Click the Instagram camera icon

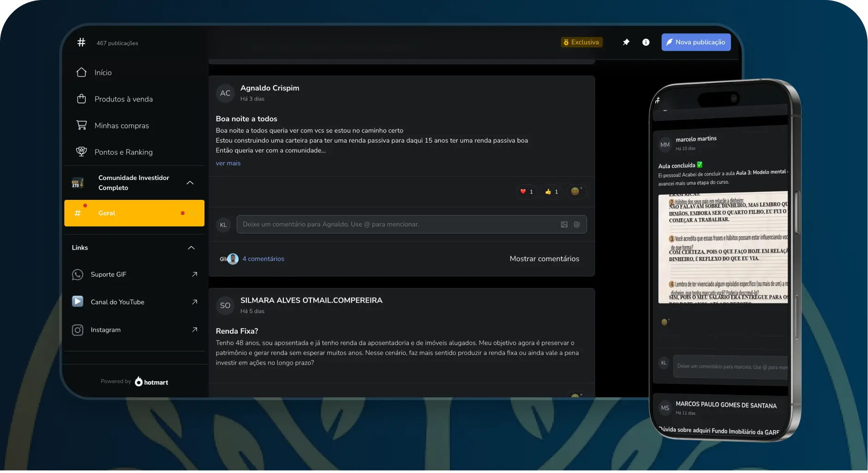pos(78,330)
